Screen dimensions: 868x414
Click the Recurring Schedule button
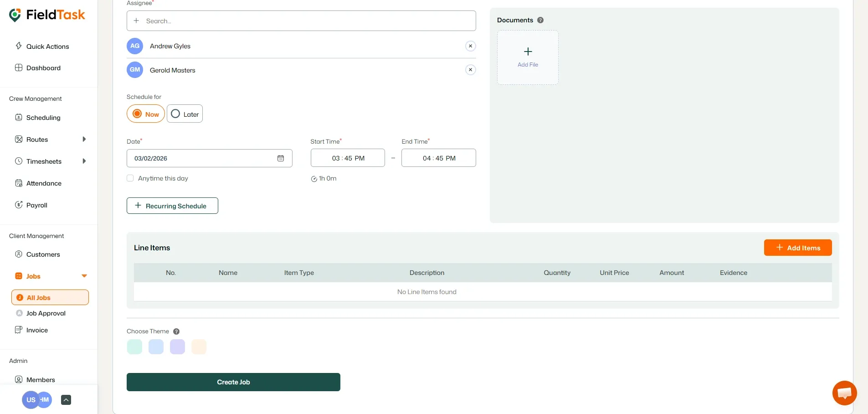pyautogui.click(x=172, y=206)
